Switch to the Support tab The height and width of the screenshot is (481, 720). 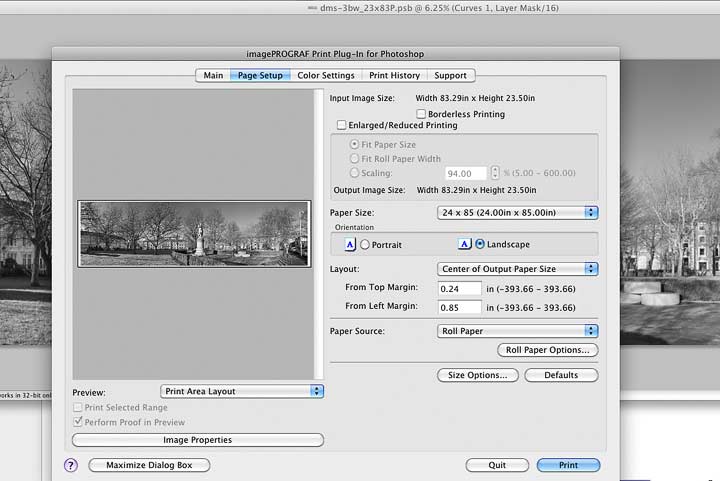pos(450,75)
